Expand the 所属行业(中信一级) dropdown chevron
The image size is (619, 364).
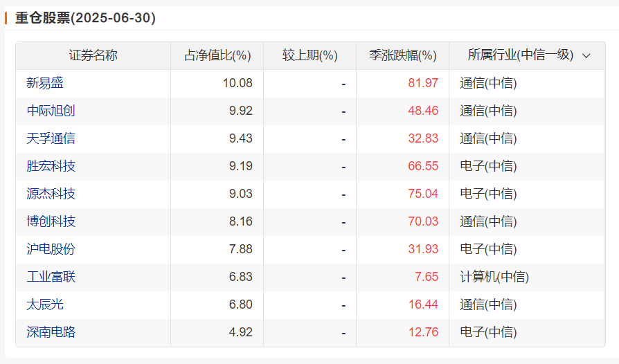[x=586, y=56]
